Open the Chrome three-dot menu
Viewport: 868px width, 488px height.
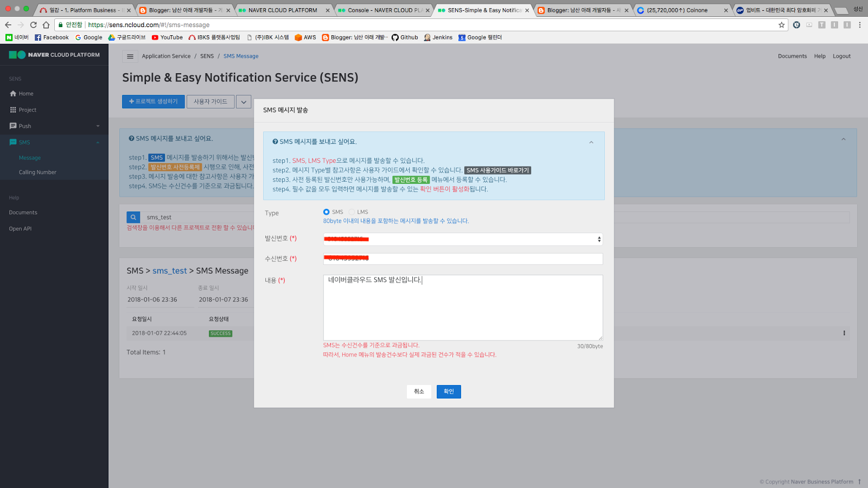pos(860,25)
